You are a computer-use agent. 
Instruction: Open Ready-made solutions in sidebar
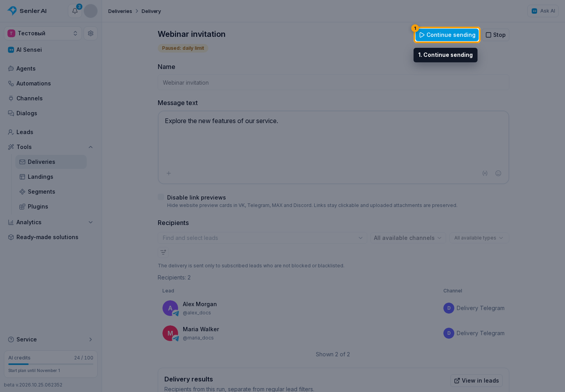[x=51, y=237]
